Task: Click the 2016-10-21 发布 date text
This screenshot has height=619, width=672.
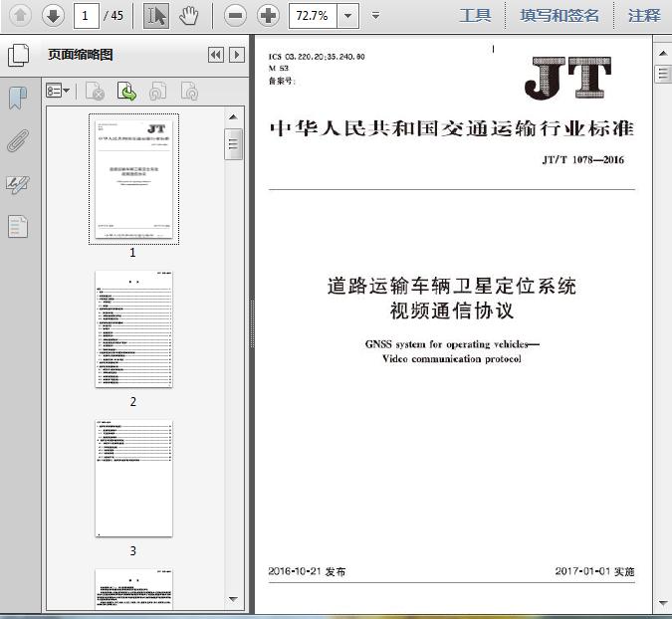Action: (x=307, y=571)
